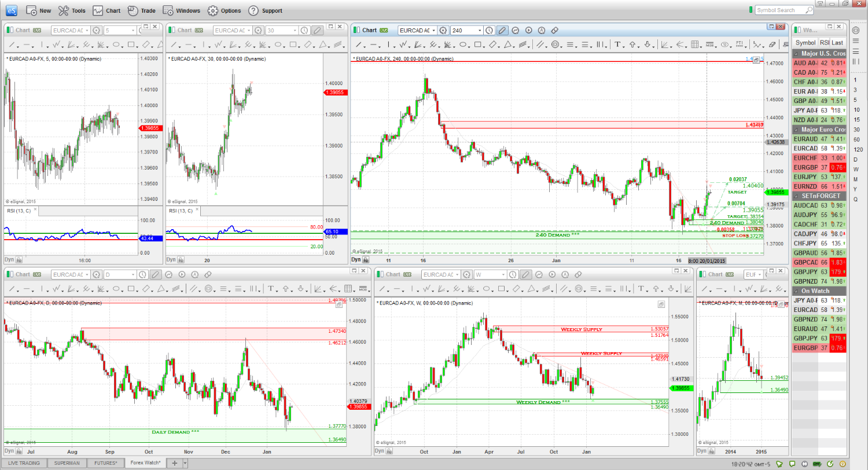Select the GBPCAD row in watchlist
This screenshot has width=868, height=470.
[818, 262]
